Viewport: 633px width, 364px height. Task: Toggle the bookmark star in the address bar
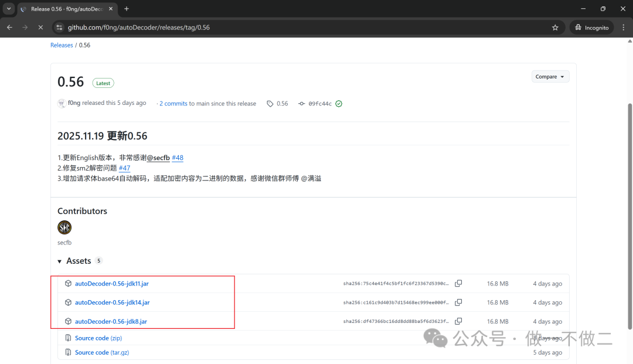click(x=554, y=27)
